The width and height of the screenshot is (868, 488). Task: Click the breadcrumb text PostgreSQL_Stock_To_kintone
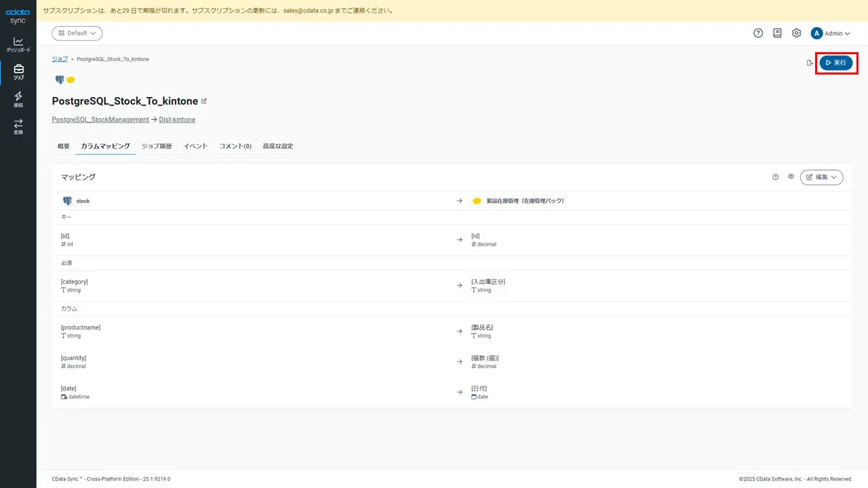click(x=113, y=59)
